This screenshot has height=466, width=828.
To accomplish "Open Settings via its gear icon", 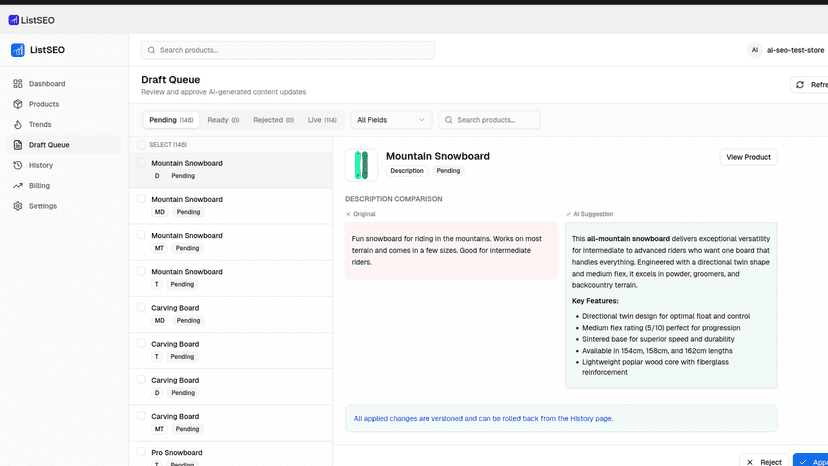I will 18,206.
